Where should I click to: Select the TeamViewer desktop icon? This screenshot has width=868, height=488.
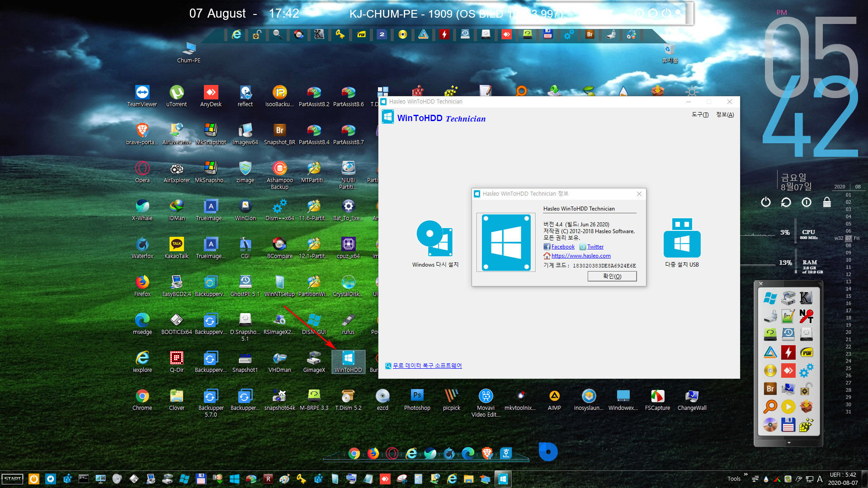pyautogui.click(x=142, y=96)
